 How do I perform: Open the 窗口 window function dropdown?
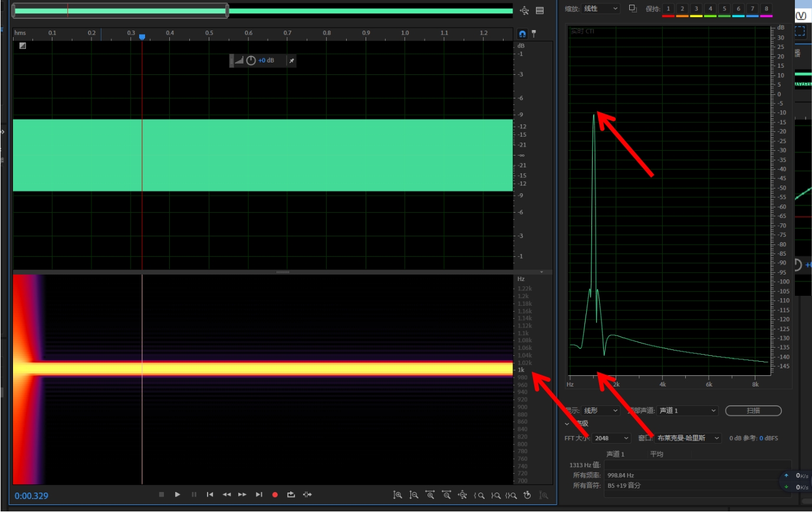(x=688, y=438)
